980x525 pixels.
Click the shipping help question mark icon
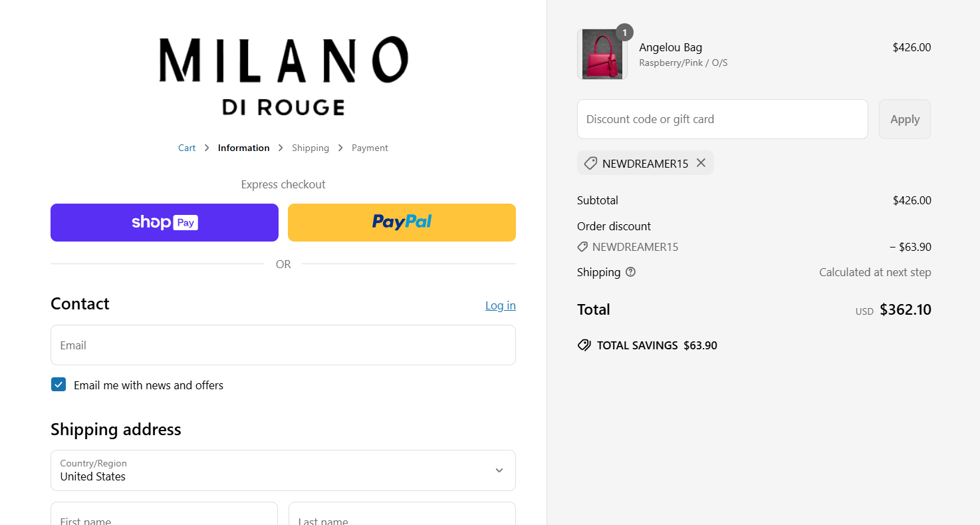[x=630, y=271]
